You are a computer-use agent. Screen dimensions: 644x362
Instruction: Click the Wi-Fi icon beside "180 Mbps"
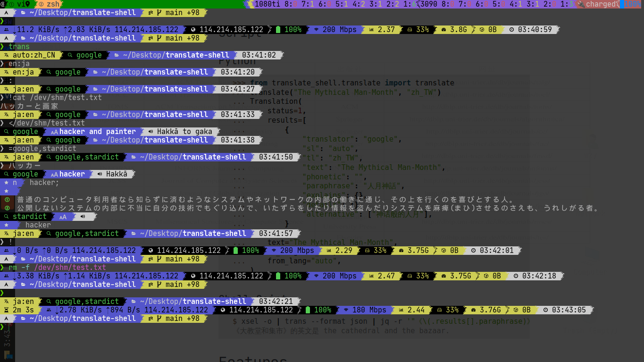pyautogui.click(x=346, y=310)
